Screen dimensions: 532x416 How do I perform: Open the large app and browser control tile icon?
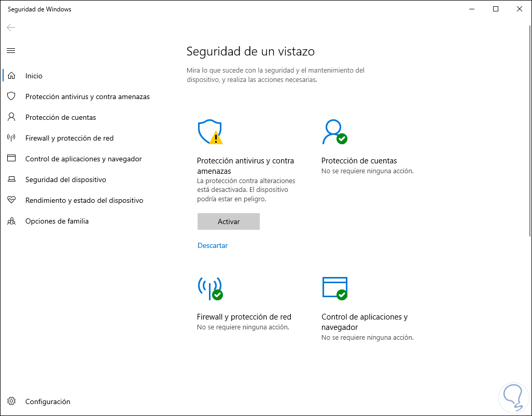click(334, 288)
